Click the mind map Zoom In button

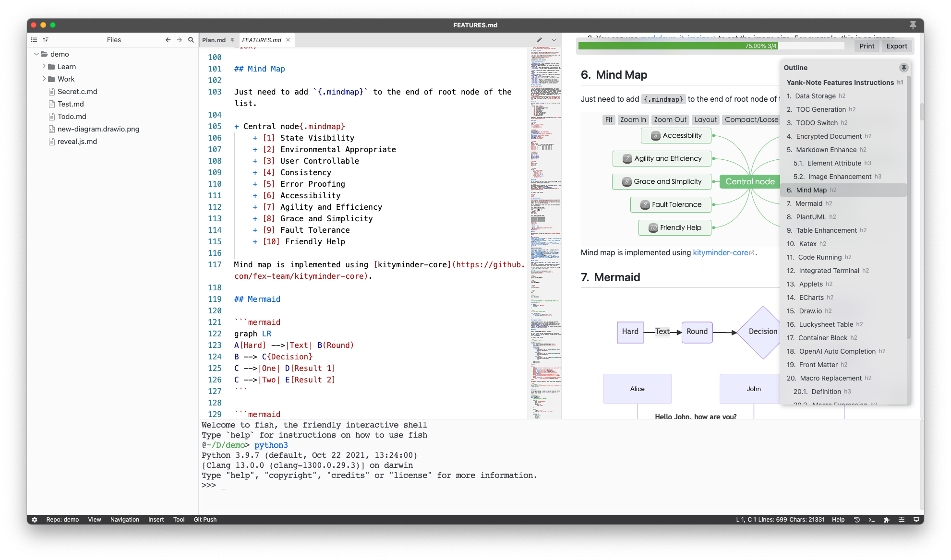(633, 119)
